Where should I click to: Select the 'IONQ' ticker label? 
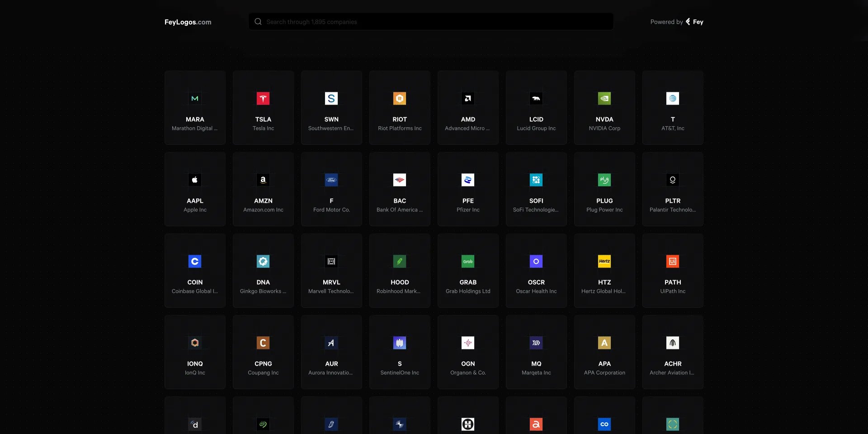coord(195,364)
